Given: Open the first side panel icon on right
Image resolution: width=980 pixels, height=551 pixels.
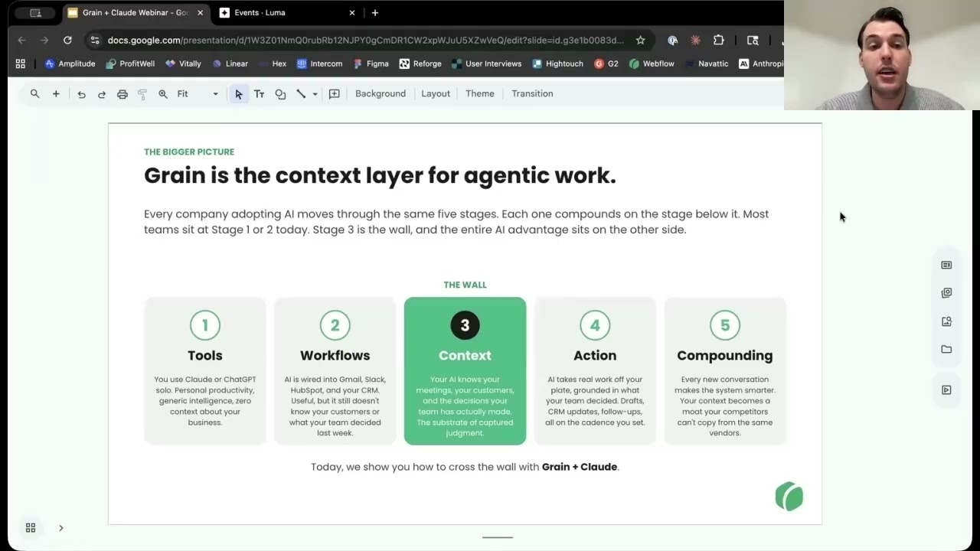Looking at the screenshot, I should click(x=946, y=265).
